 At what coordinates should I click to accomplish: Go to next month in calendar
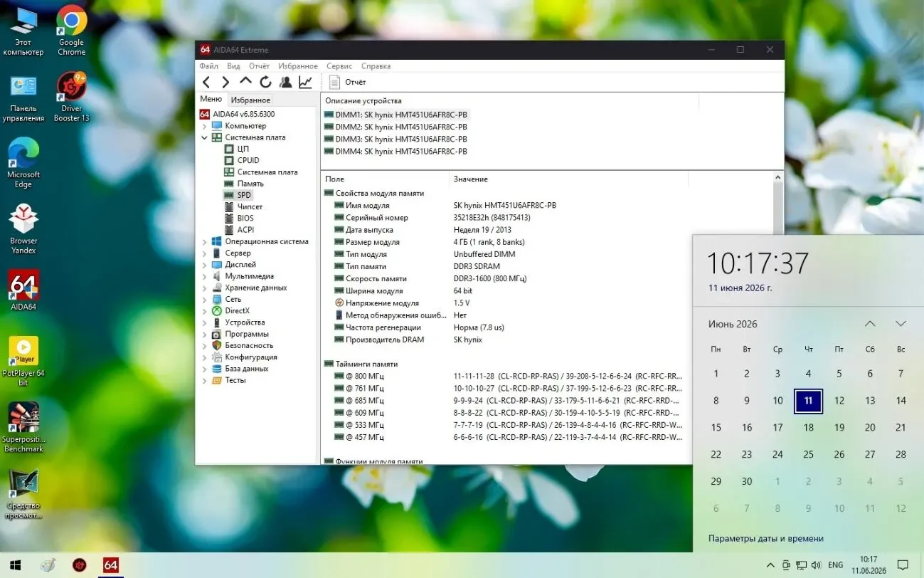tap(901, 324)
